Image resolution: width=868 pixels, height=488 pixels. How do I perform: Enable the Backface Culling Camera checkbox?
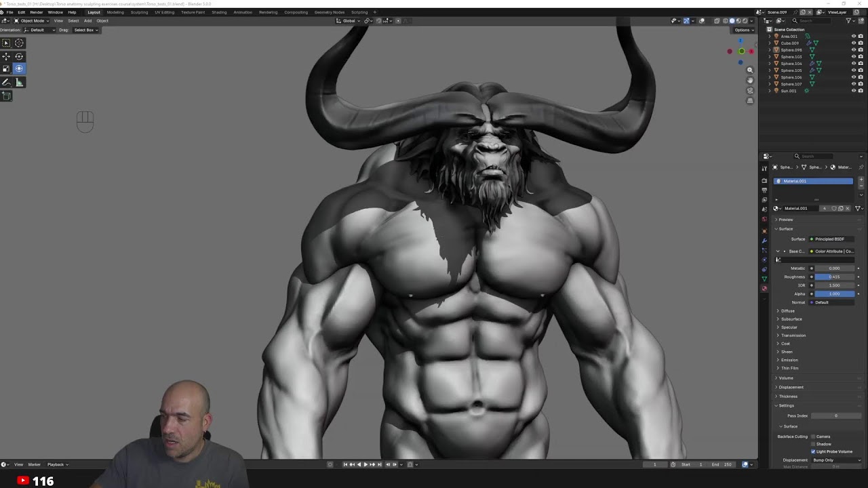point(814,436)
